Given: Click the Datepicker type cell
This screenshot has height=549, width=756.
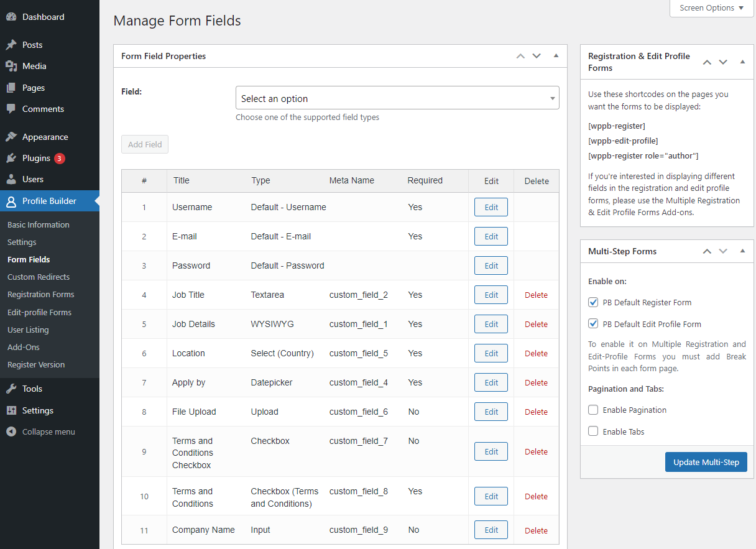Looking at the screenshot, I should [x=272, y=382].
